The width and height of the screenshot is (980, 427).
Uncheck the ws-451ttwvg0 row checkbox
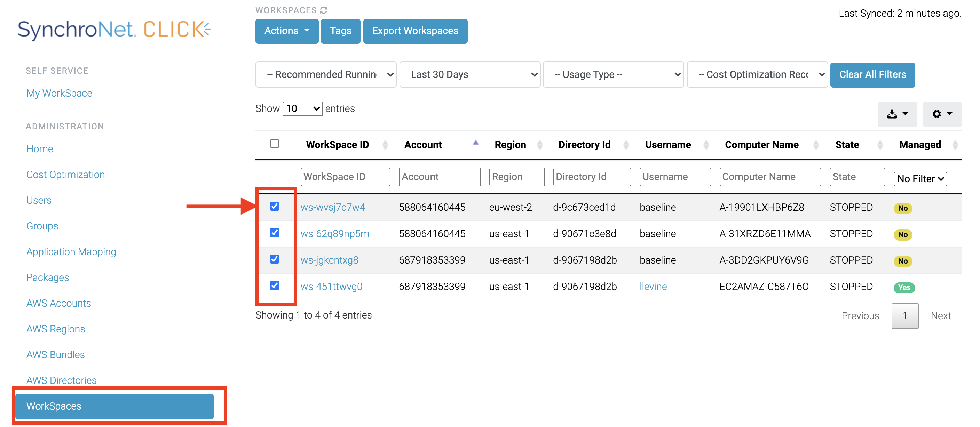[274, 285]
